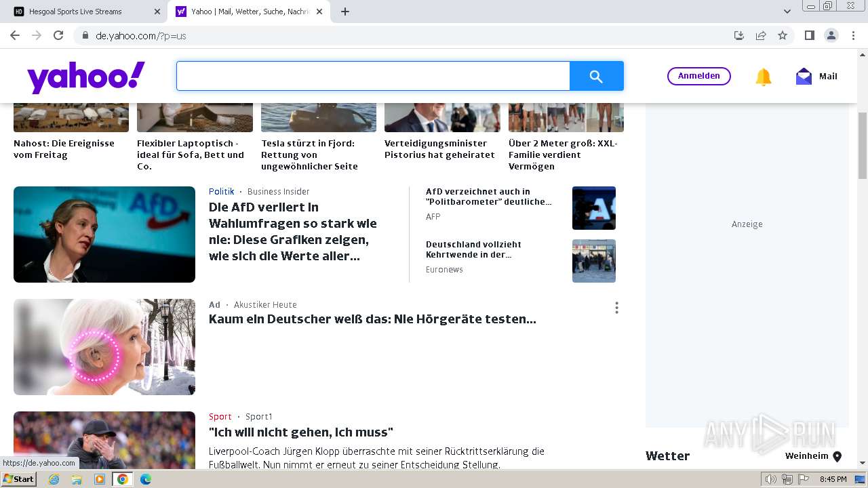
Task: Open Microsoft Edge from taskbar
Action: tap(145, 479)
